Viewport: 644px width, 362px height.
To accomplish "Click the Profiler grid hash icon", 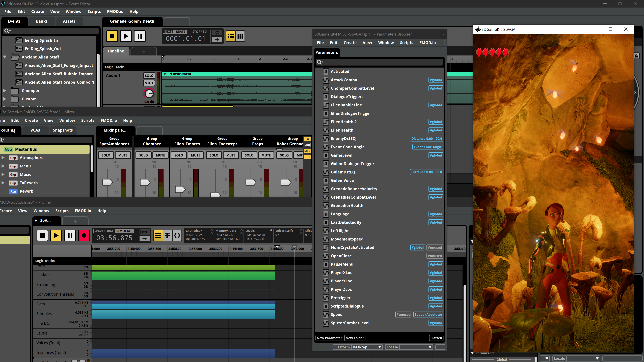I will pos(168,236).
